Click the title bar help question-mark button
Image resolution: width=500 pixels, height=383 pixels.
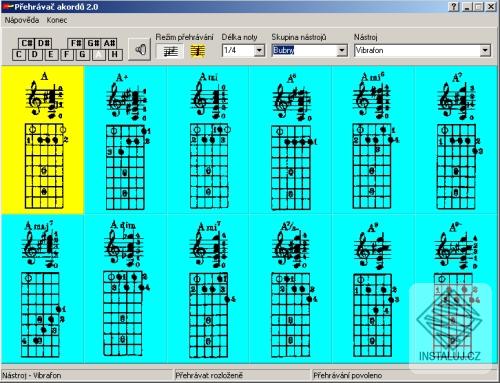[x=453, y=7]
